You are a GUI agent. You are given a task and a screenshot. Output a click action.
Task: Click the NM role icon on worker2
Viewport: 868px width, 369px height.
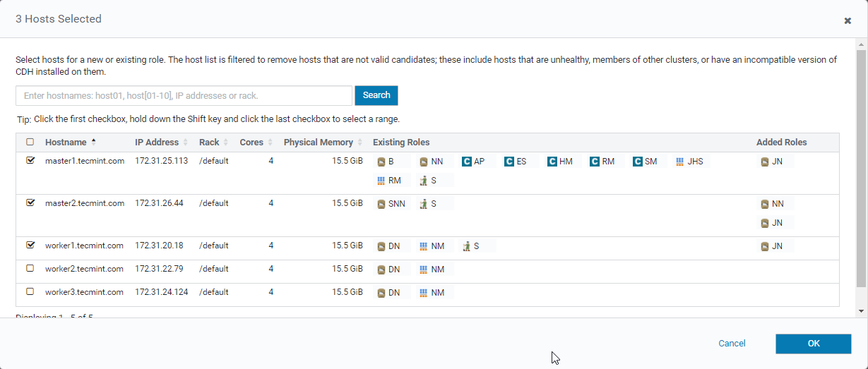coord(424,270)
